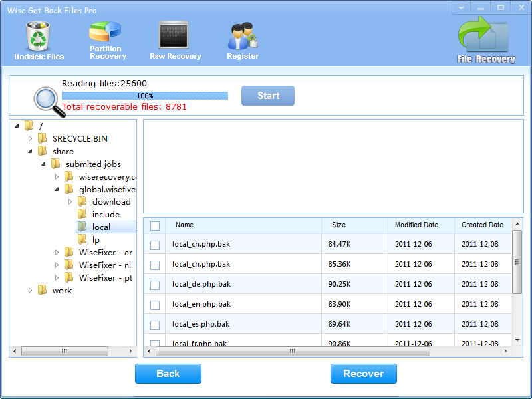
Task: Click the folder tree horizontal scrollbar thumb
Action: tap(65, 352)
